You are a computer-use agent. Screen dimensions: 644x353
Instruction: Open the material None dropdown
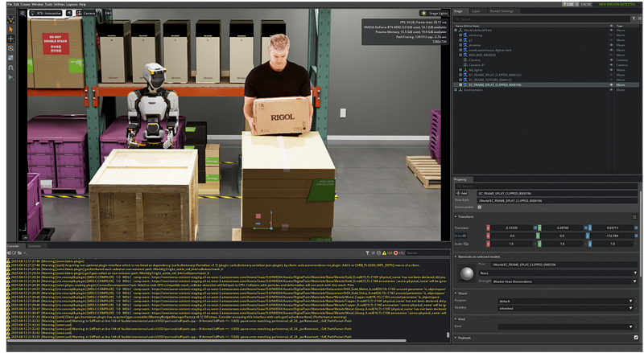(x=558, y=273)
